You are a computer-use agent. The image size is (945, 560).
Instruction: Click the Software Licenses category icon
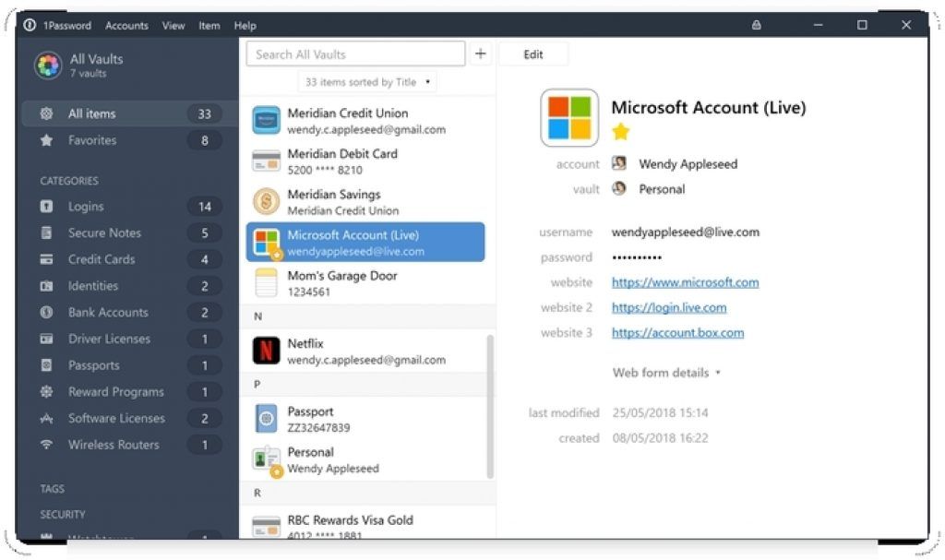coord(46,418)
